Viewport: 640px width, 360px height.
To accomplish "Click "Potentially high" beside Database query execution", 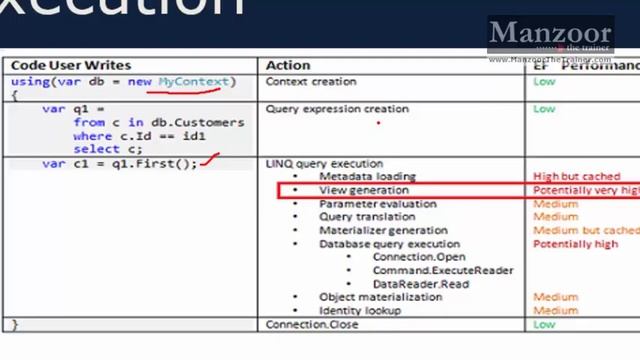I will point(576,244).
